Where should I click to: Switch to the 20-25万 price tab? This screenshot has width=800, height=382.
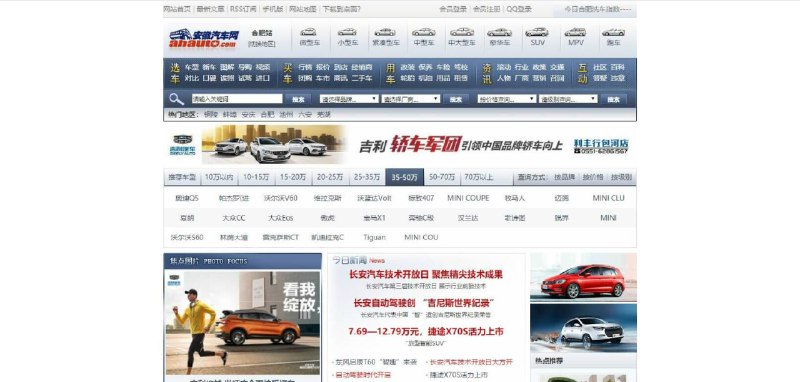tap(330, 177)
